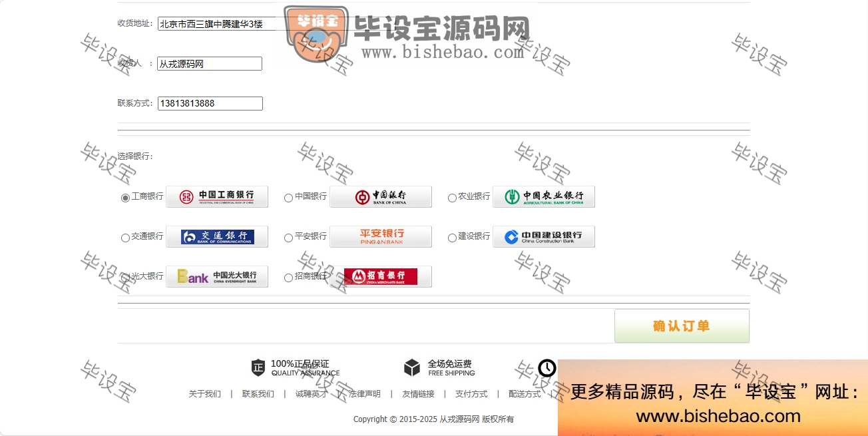Click the China Construction Bank logo
The width and height of the screenshot is (868, 436).
click(544, 236)
